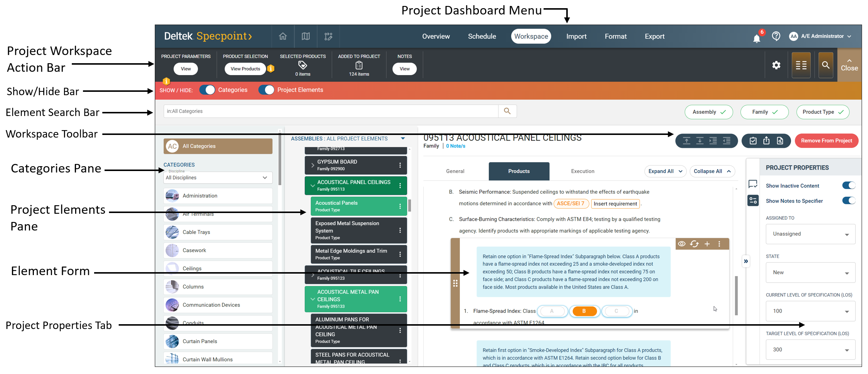Open the notifications bell icon
The height and width of the screenshot is (374, 868).
tap(756, 38)
